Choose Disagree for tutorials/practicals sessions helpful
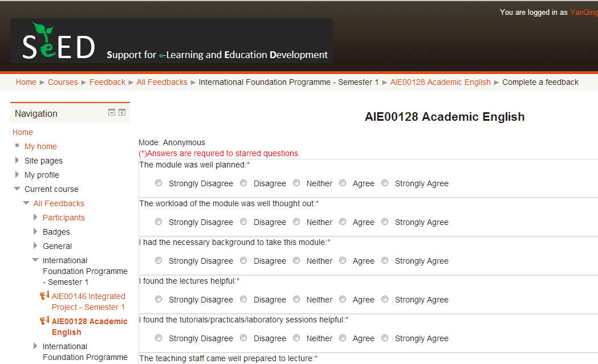 tap(243, 338)
